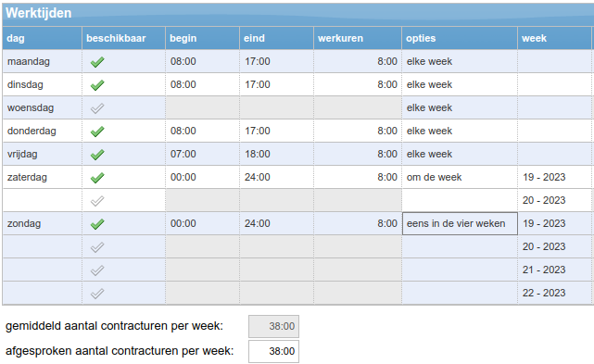Screen dimensions: 594x364
Task: Enable the grey checkmark for woensdag
Action: pos(97,108)
